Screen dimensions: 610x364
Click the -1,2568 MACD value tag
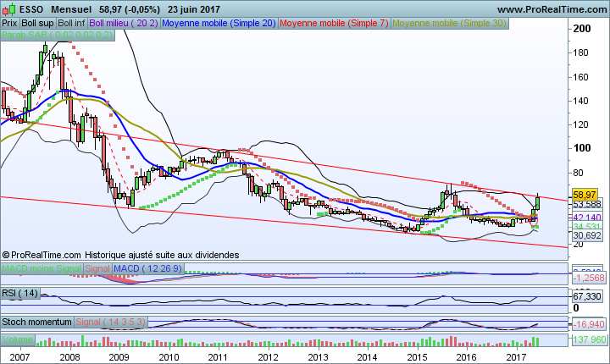(x=589, y=278)
